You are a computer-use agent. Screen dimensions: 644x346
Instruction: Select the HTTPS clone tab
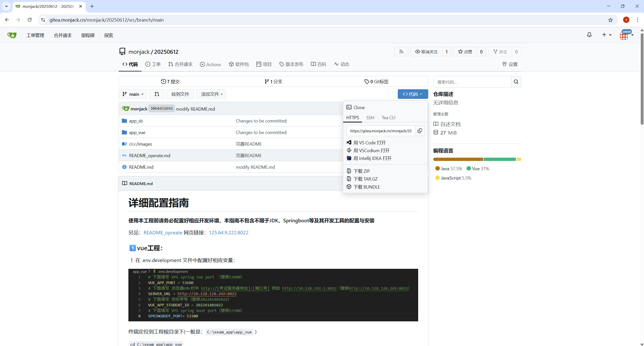pyautogui.click(x=352, y=117)
